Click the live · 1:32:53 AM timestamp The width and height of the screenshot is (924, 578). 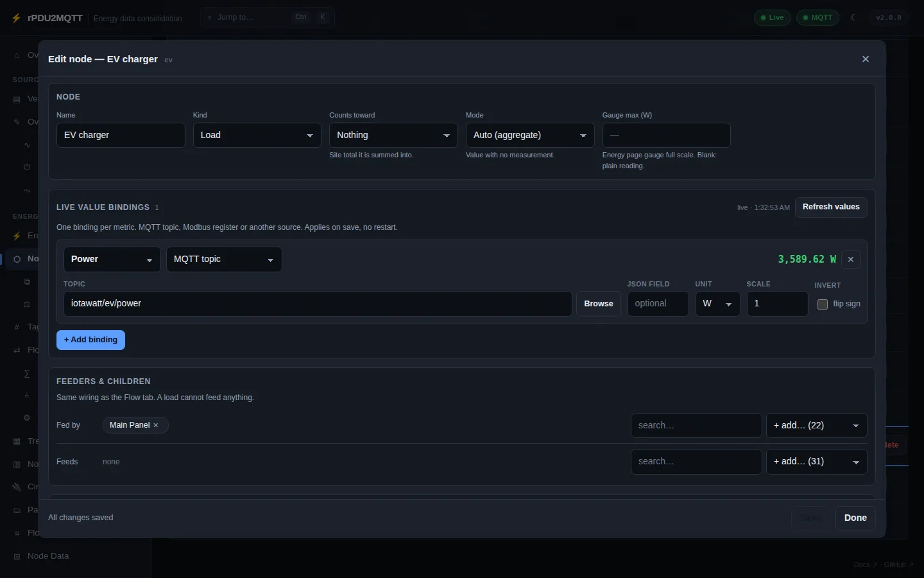click(x=763, y=207)
